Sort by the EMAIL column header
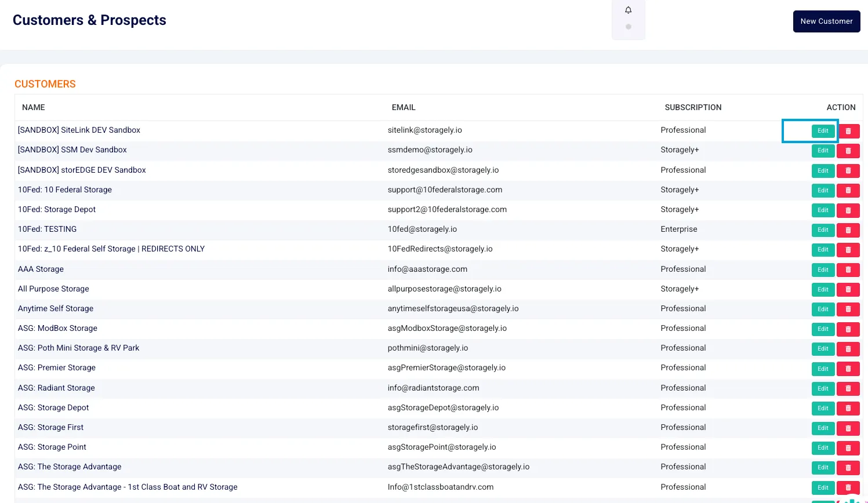This screenshot has width=868, height=503. [x=404, y=108]
